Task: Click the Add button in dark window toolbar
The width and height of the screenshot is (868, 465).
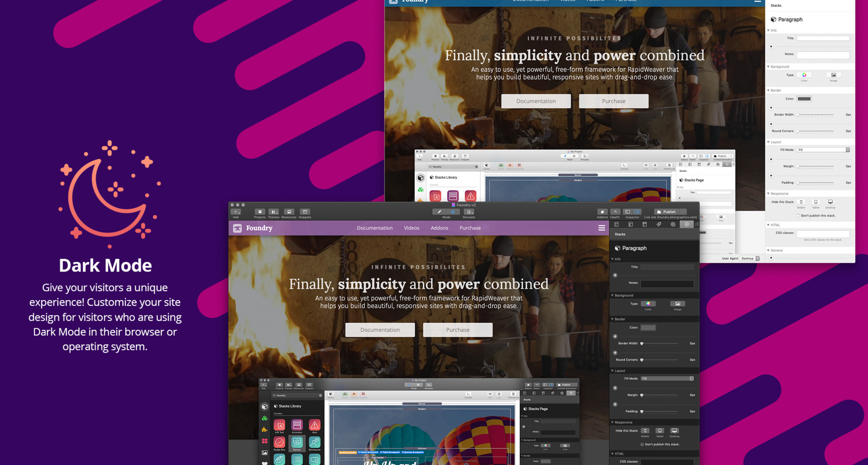Action: click(236, 212)
